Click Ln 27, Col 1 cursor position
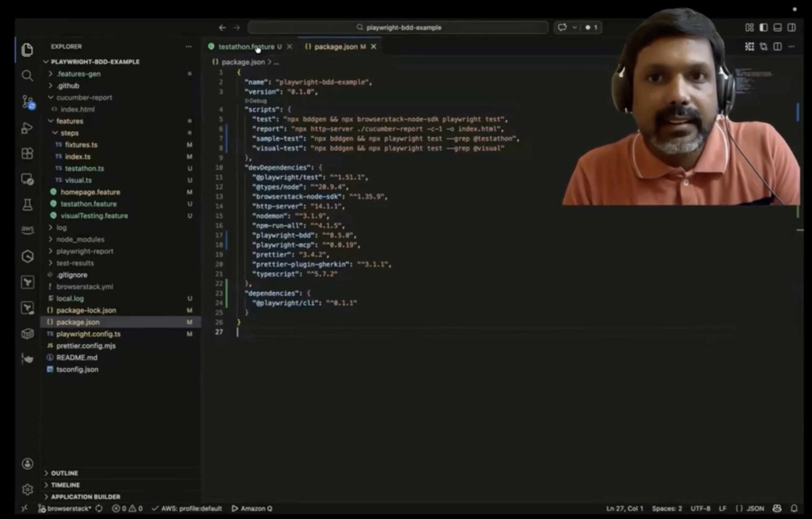This screenshot has height=519, width=812. click(x=625, y=508)
